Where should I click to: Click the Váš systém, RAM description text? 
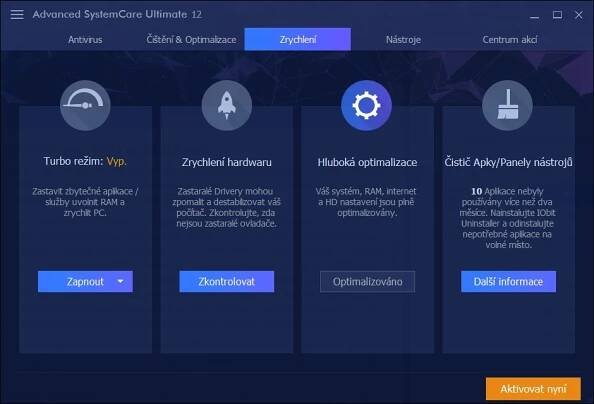tap(366, 202)
